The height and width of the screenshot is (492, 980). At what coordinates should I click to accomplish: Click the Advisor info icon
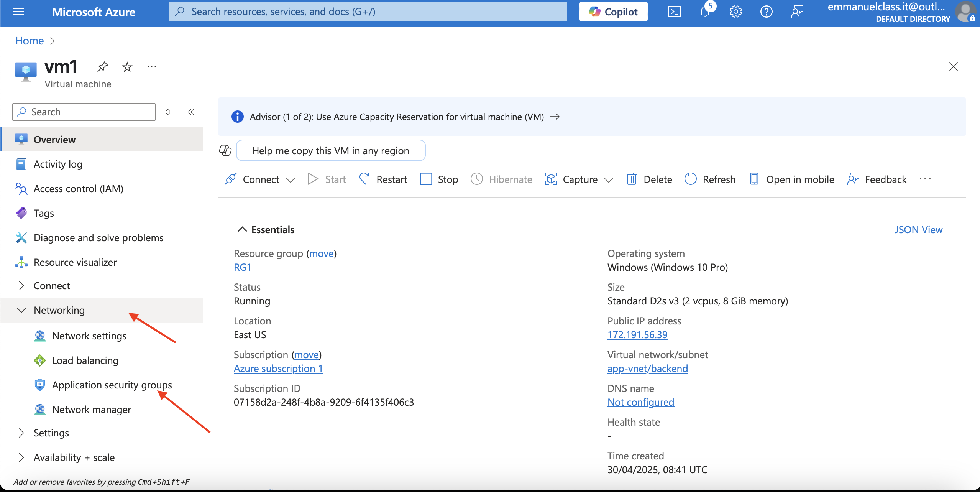click(238, 117)
